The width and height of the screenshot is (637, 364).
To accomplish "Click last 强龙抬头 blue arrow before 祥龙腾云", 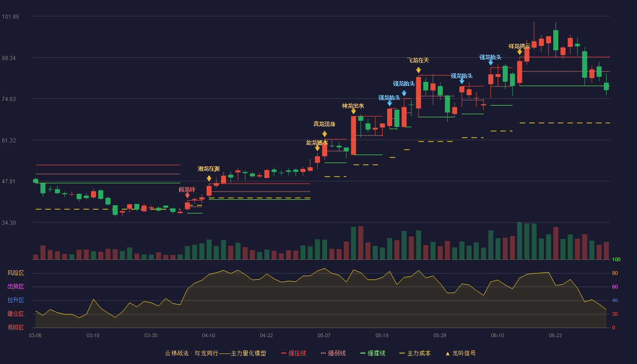I will click(x=491, y=63).
